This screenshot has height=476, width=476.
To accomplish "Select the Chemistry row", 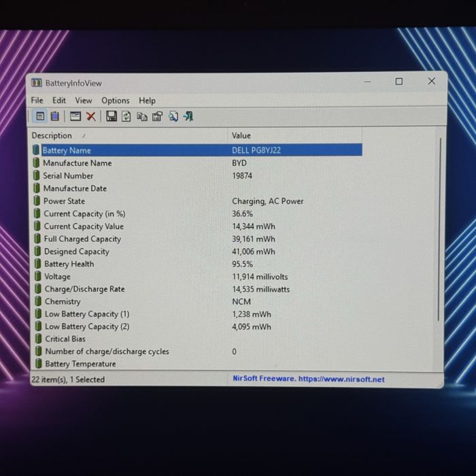I will coord(197,301).
